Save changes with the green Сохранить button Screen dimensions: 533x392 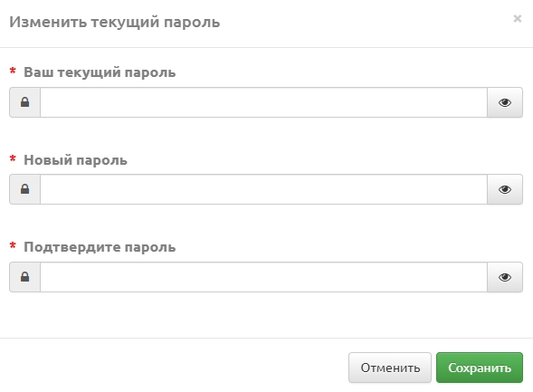click(x=480, y=368)
